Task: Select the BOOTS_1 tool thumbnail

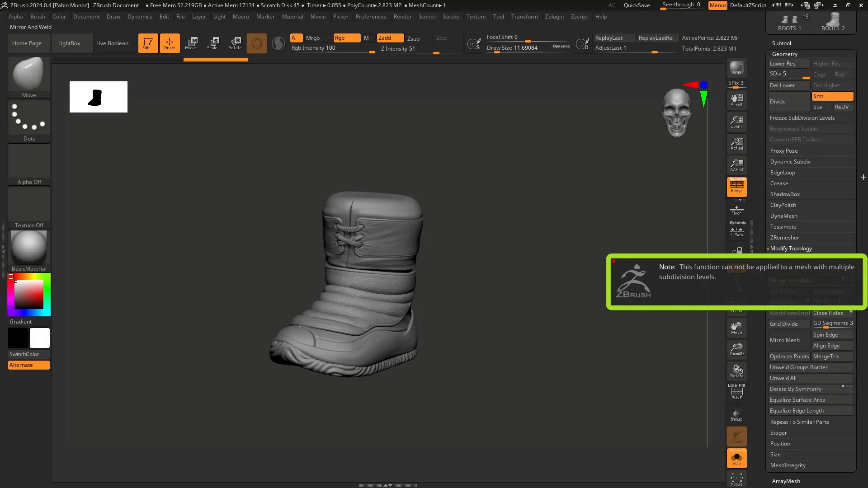Action: pos(789,22)
